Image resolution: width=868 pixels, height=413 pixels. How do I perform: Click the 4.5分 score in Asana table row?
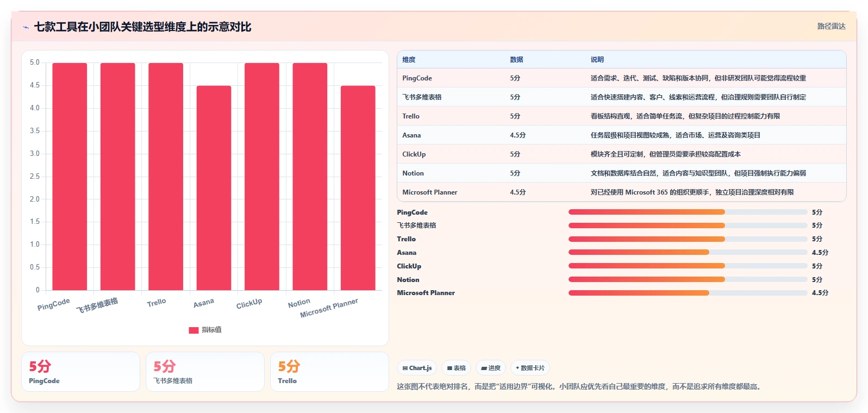[517, 135]
